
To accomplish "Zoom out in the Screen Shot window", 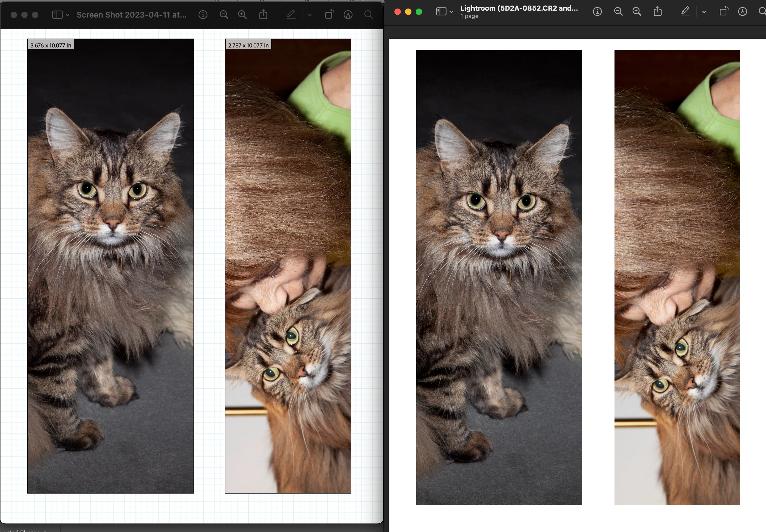I will point(224,15).
